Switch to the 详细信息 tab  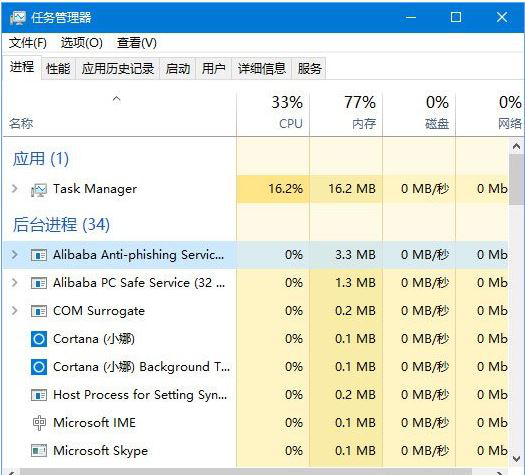point(261,69)
